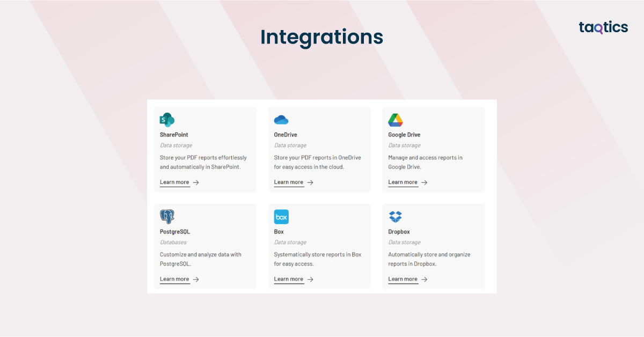Click the PostgreSQL elephant icon

coord(167,217)
